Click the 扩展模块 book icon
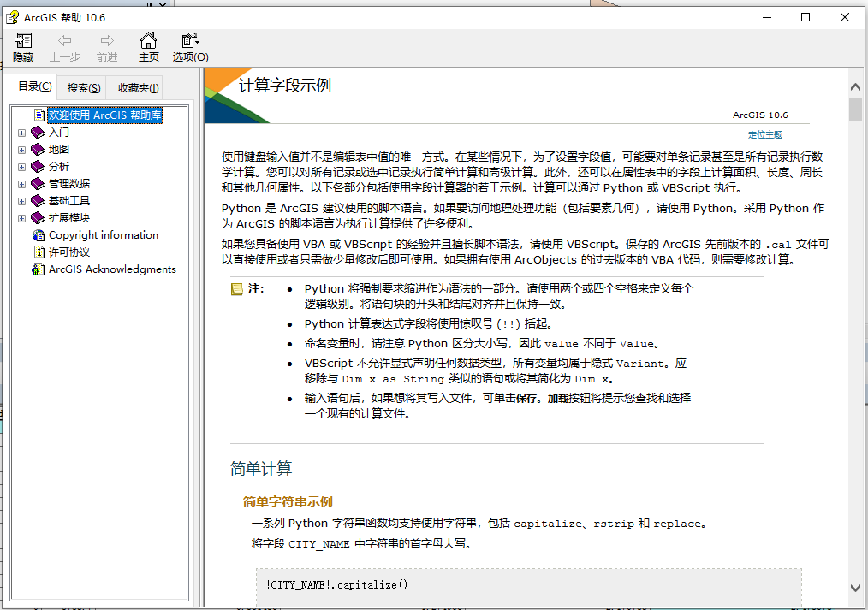 [x=38, y=218]
